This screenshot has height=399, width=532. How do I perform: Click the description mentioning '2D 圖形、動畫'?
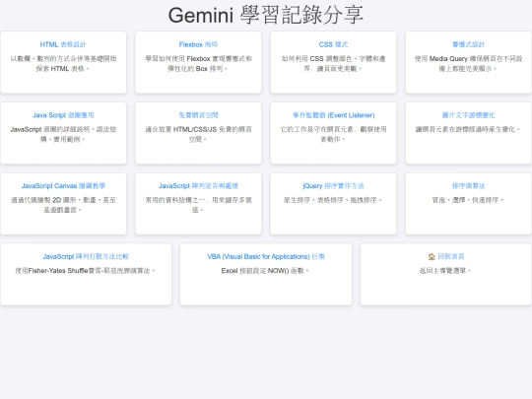tap(63, 205)
